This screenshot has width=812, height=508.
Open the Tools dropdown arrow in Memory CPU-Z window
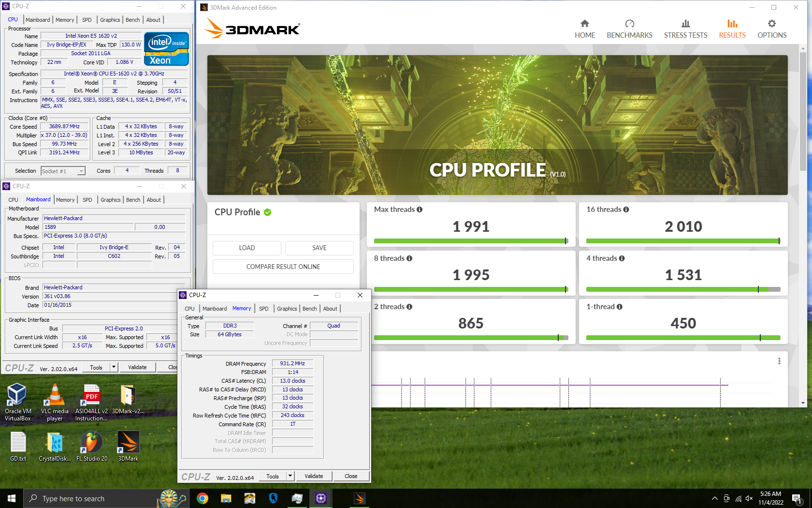click(x=290, y=476)
